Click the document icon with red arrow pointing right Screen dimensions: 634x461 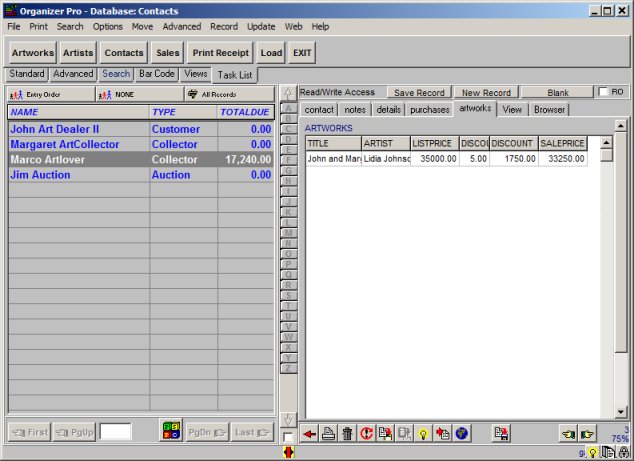tap(442, 434)
